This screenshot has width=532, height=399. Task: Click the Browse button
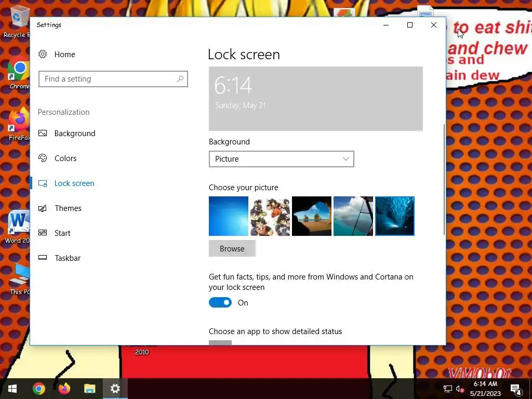click(232, 249)
